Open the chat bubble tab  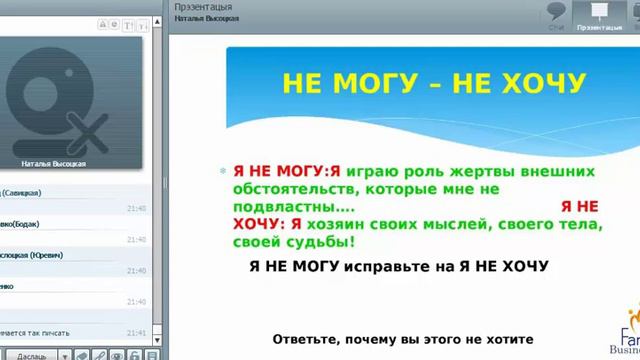(556, 16)
